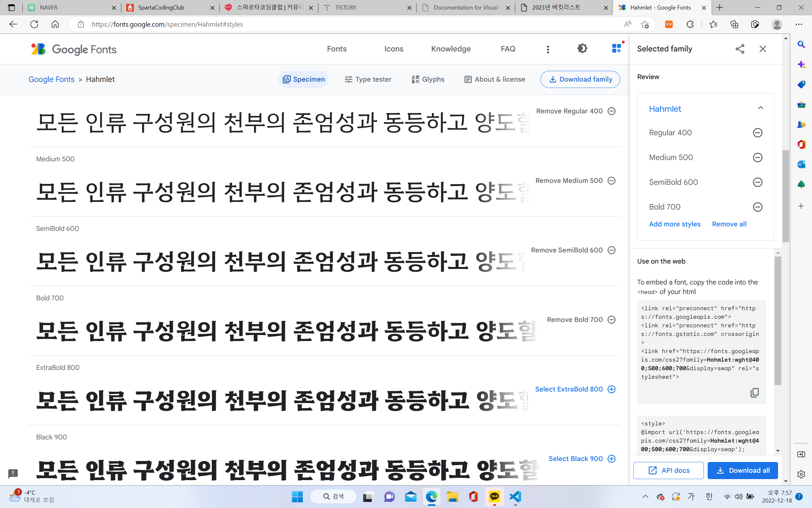Image resolution: width=812 pixels, height=508 pixels.
Task: Refresh the page
Action: tap(34, 24)
